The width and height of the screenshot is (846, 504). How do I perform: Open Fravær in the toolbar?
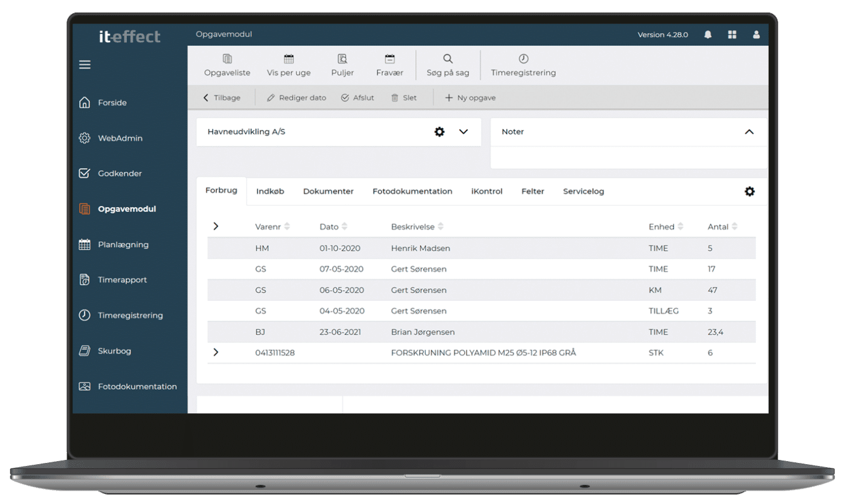[390, 65]
